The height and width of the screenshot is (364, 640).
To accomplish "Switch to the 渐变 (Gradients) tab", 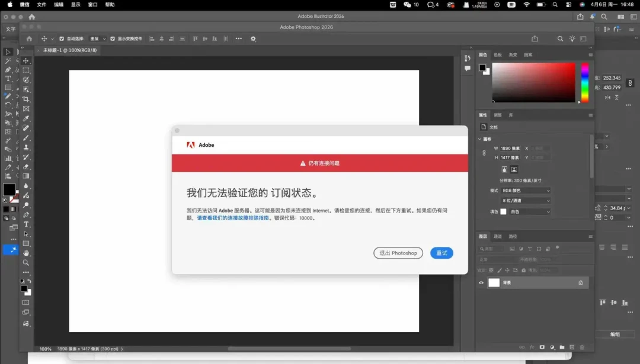I will 513,54.
